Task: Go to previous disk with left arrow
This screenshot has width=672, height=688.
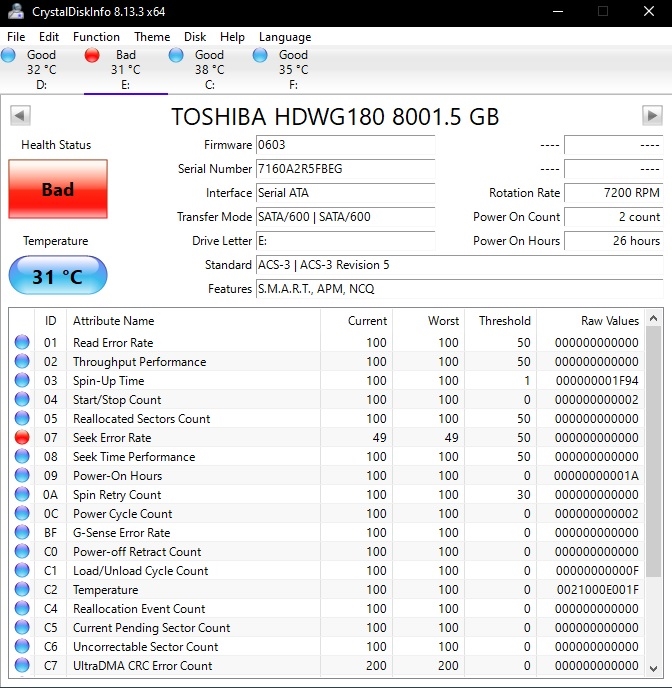Action: point(20,115)
